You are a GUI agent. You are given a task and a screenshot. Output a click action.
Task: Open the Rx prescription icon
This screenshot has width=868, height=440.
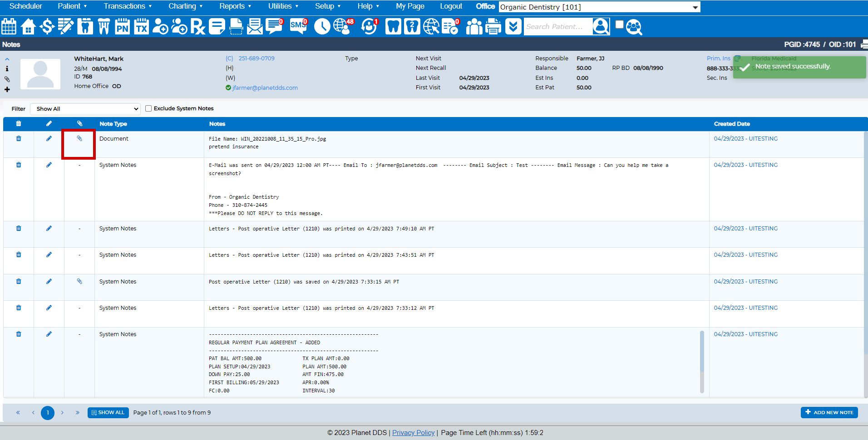pyautogui.click(x=197, y=27)
